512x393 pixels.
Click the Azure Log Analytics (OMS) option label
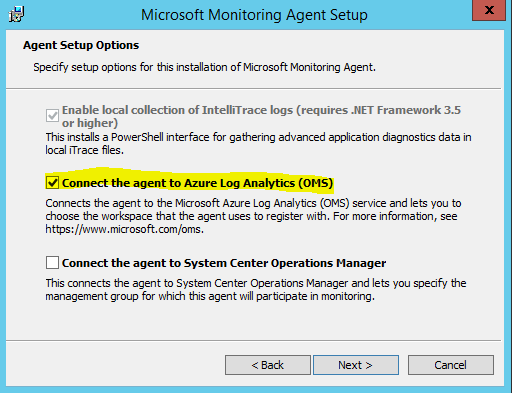click(198, 183)
